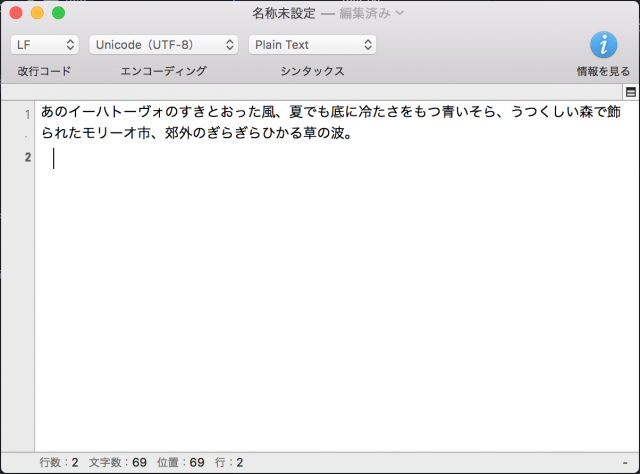Click the dash indicator in status bar
Screen dimensions: 640x474
(x=625, y=463)
